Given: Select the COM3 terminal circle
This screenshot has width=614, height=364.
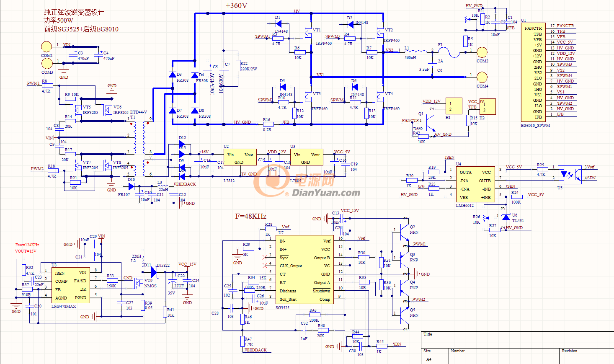Looking at the screenshot, I should [46, 63].
